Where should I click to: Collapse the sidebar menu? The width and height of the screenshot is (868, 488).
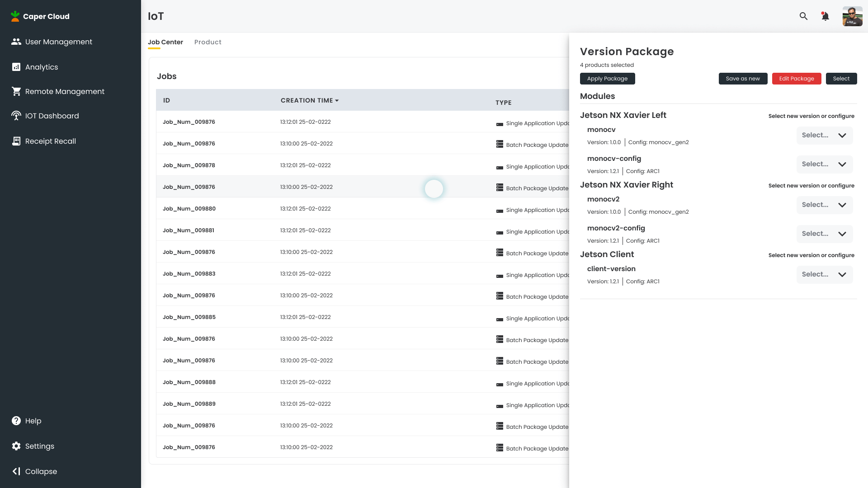(34, 471)
